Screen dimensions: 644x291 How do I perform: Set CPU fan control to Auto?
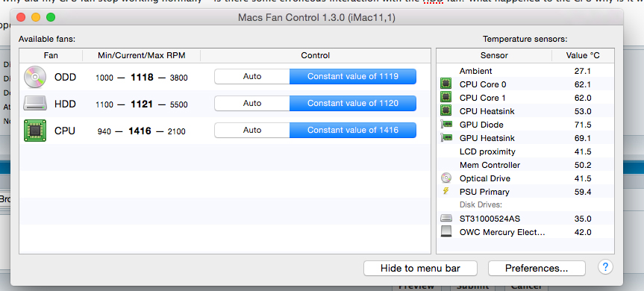click(x=252, y=130)
